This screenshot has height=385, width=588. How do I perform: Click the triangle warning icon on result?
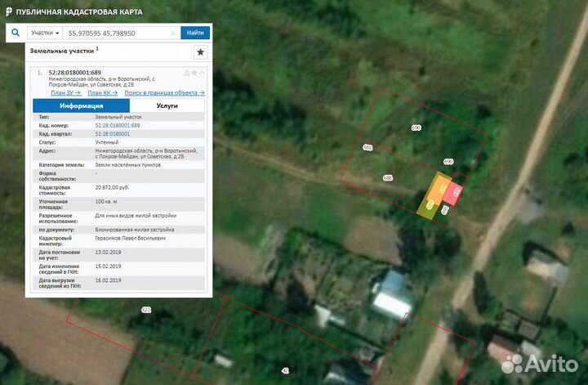[x=186, y=73]
